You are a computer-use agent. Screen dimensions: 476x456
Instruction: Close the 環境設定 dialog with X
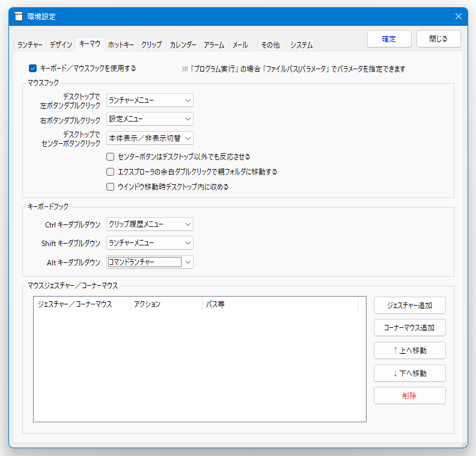click(459, 16)
